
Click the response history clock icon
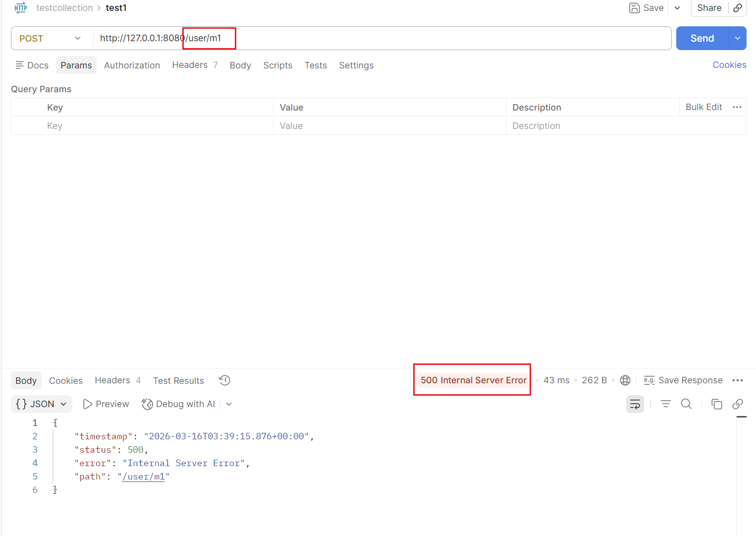coord(224,380)
